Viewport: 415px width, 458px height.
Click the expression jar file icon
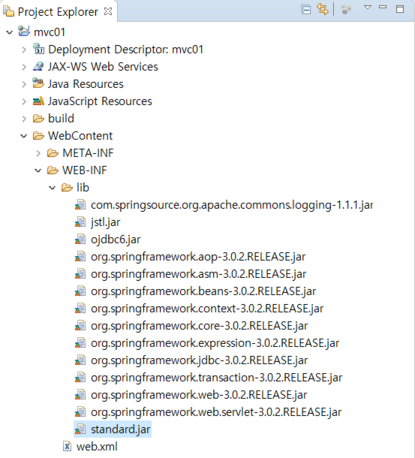pyautogui.click(x=80, y=343)
